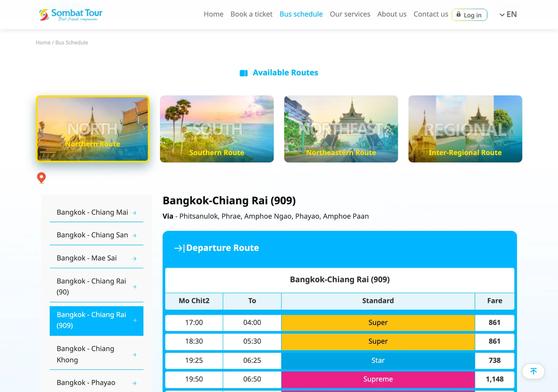Click the Supreme standard cell
This screenshot has height=392, width=558.
point(378,379)
